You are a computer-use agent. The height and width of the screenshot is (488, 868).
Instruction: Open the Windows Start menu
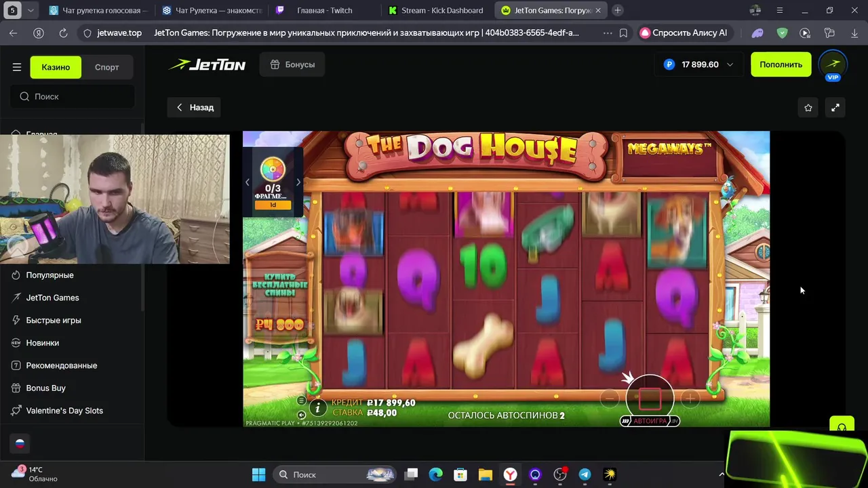coord(258,474)
